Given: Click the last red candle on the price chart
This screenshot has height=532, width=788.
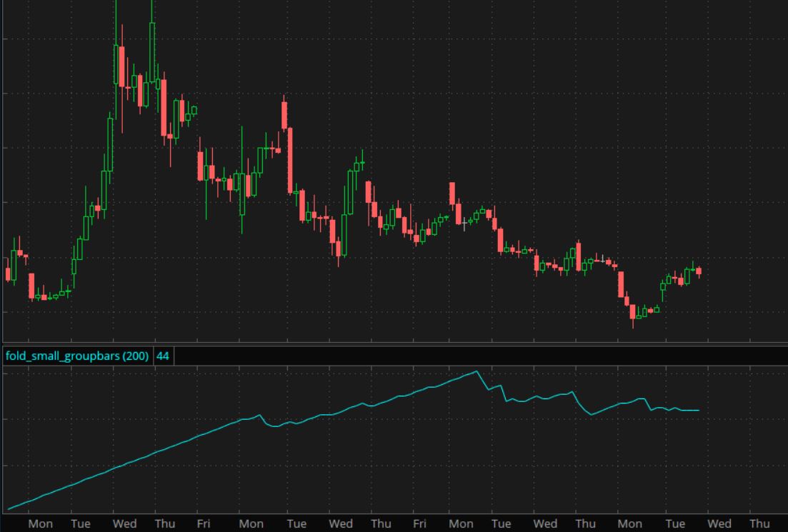Looking at the screenshot, I should point(699,271).
